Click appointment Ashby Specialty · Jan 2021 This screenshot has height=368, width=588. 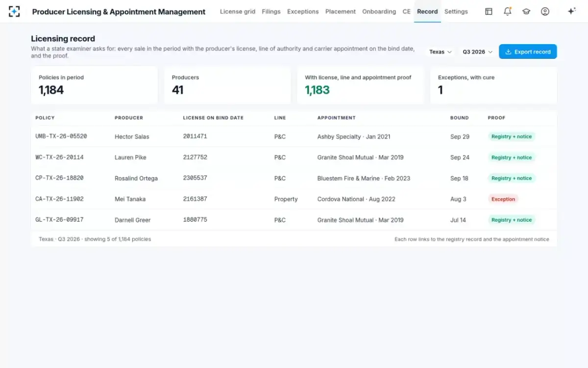tap(353, 137)
